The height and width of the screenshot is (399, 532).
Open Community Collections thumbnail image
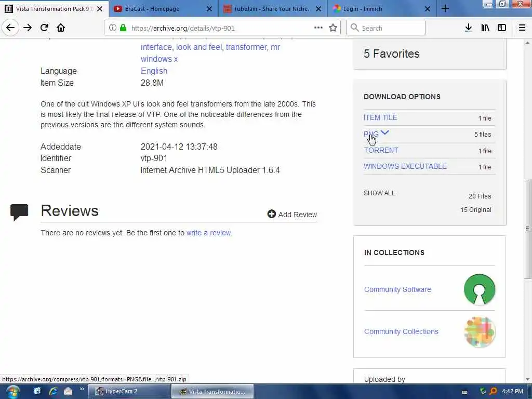click(x=480, y=331)
